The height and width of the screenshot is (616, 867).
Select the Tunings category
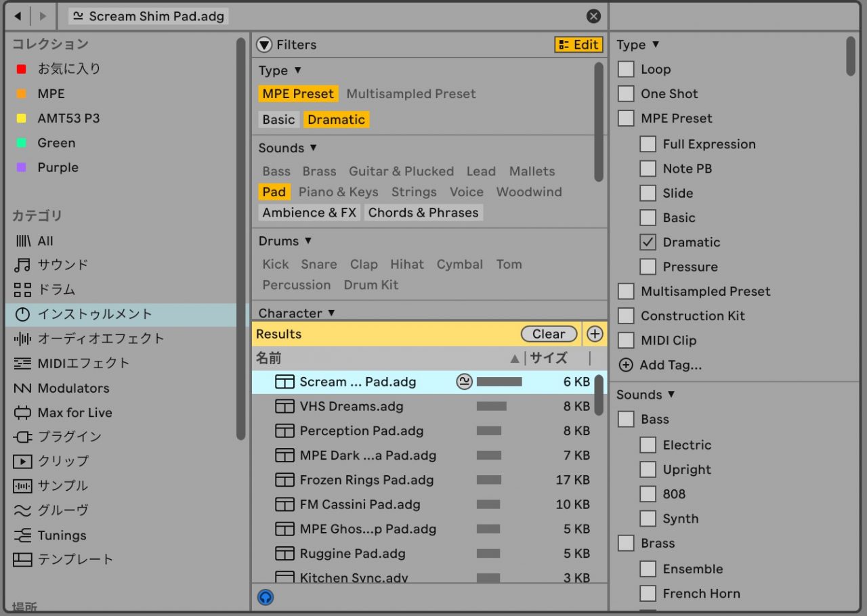(62, 535)
